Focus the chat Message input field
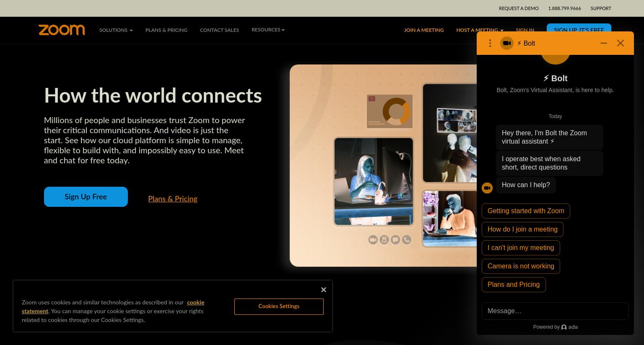The image size is (644, 345). click(555, 311)
